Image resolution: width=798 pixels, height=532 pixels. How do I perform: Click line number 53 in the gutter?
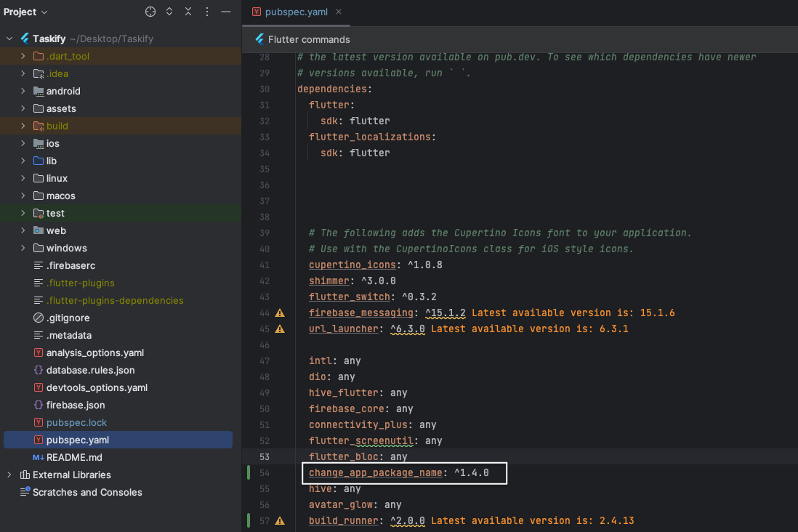pos(264,456)
